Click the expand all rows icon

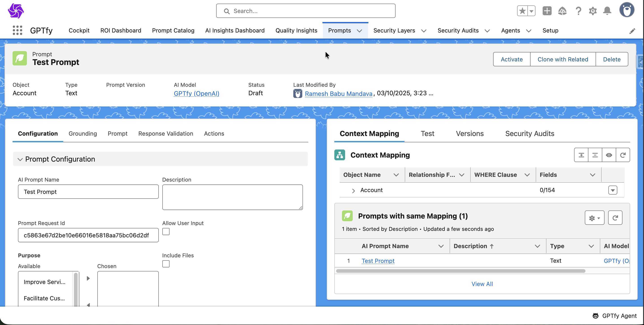(581, 155)
